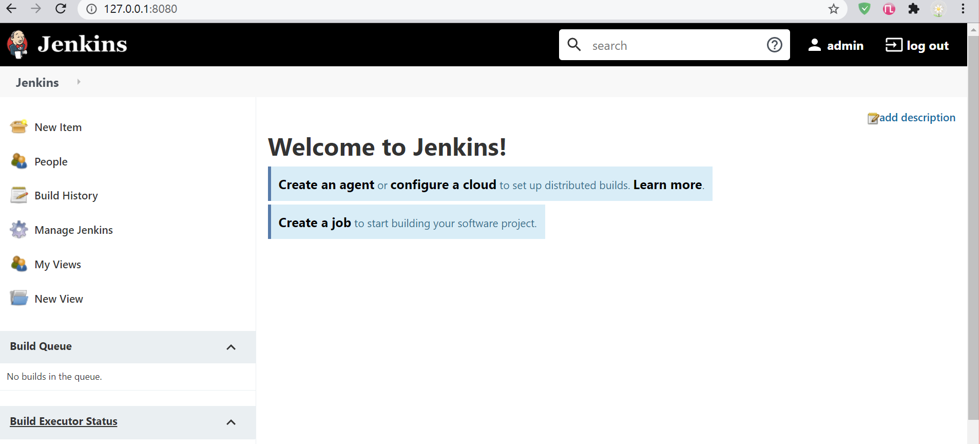Click the browser extensions puzzle icon
This screenshot has height=444, width=980.
pos(914,9)
